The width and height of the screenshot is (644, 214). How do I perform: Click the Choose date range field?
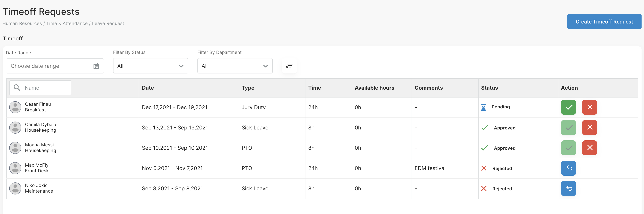tap(55, 66)
